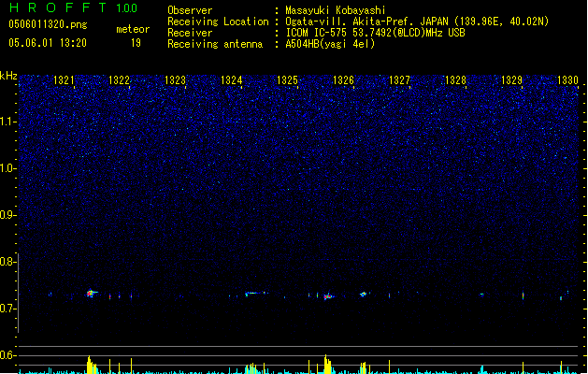The width and height of the screenshot is (588, 374).
Task: Click the kHz axis unit label
Action: click(x=8, y=76)
